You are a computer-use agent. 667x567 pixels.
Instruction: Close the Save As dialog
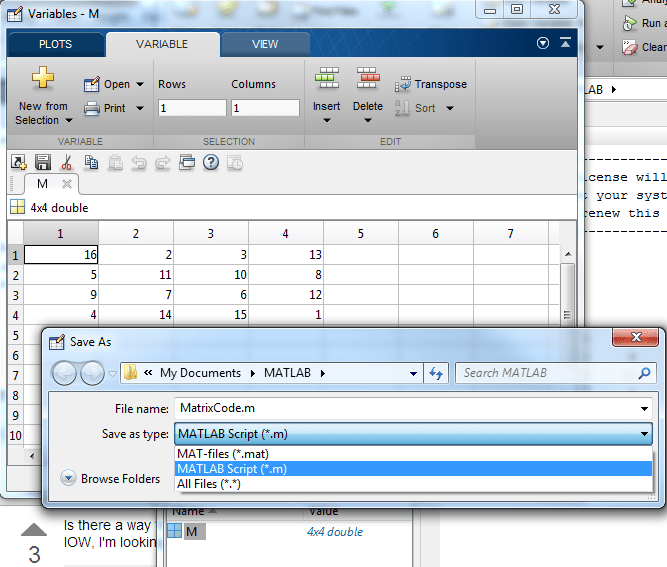pyautogui.click(x=636, y=337)
